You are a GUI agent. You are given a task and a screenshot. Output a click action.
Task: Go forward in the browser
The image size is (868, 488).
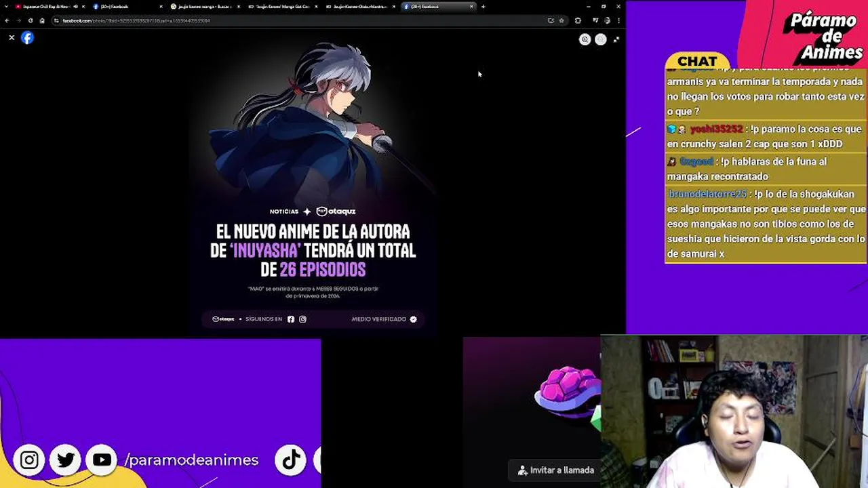point(18,20)
